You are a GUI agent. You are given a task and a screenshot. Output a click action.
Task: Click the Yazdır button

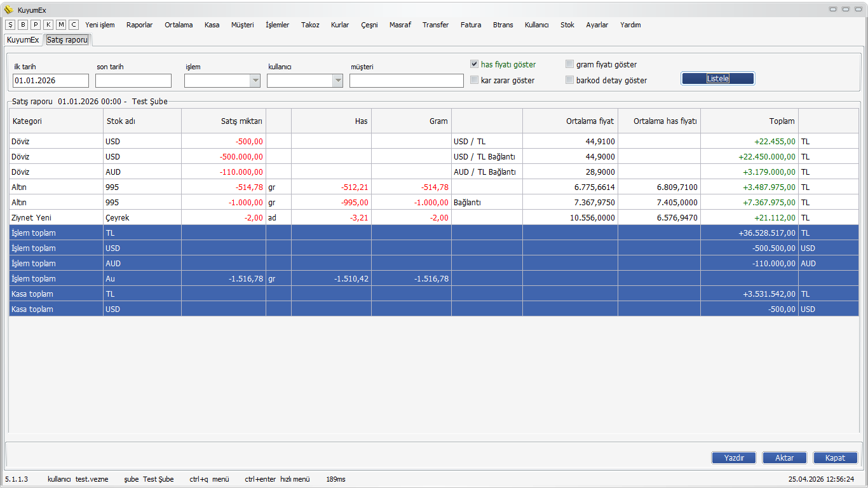(x=733, y=457)
